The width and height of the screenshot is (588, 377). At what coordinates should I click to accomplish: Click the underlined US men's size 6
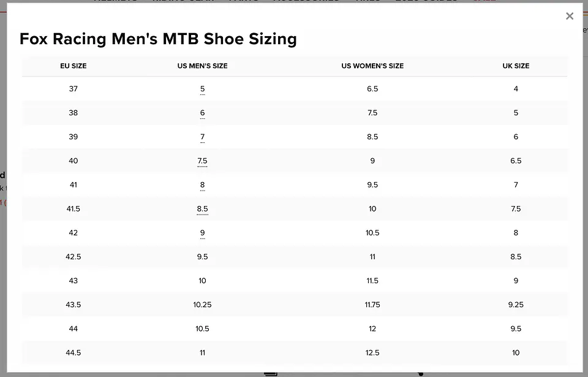(x=203, y=113)
